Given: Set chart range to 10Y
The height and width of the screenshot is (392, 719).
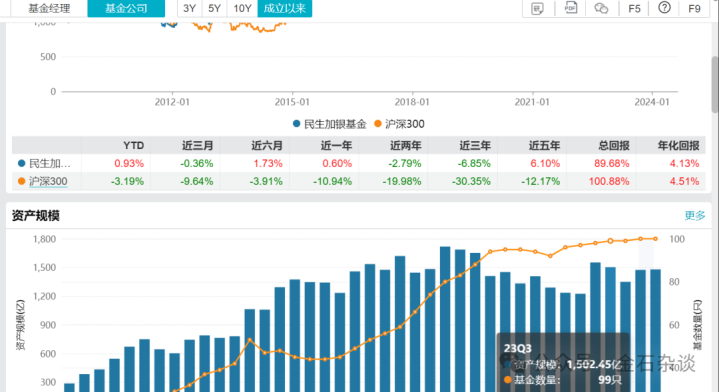Looking at the screenshot, I should [x=242, y=8].
